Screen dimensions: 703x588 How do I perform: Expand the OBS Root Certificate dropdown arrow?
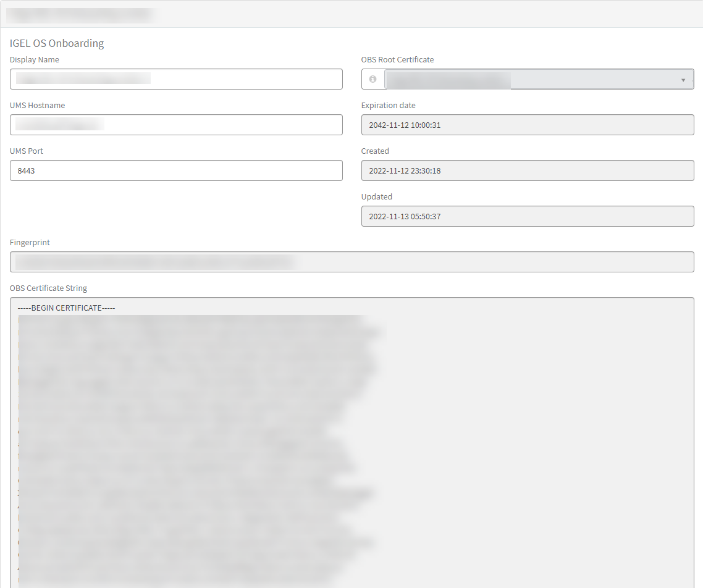click(x=683, y=80)
